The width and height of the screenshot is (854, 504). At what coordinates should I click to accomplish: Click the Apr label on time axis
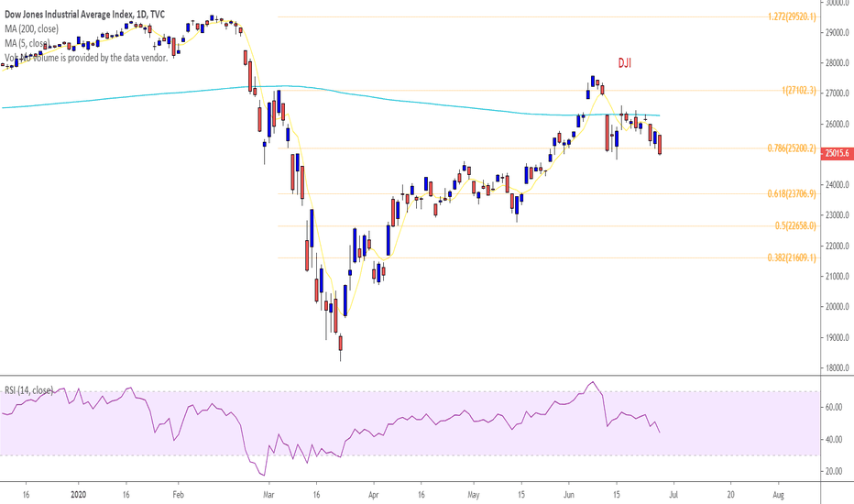click(373, 495)
